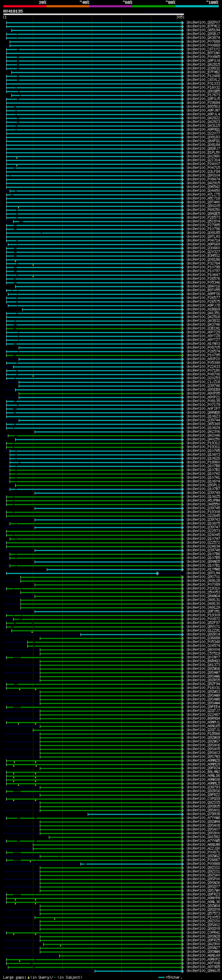Select hit label UniRef100_Q9ZRI4

coord(203,634)
